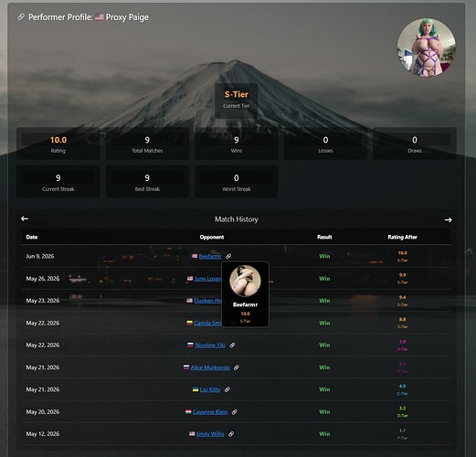Viewport: 476px width, 457px height.
Task: Click the link icon next to Alice Murkovski
Action: 237,367
